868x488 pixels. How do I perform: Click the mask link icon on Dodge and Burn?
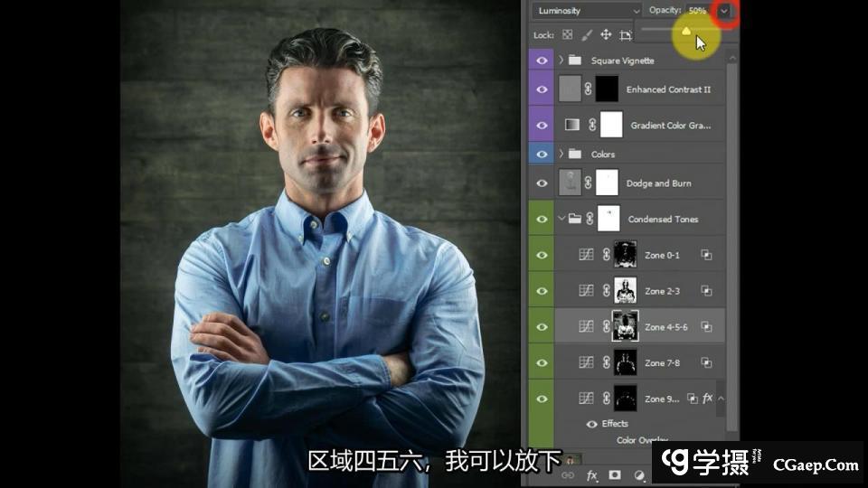pos(588,183)
